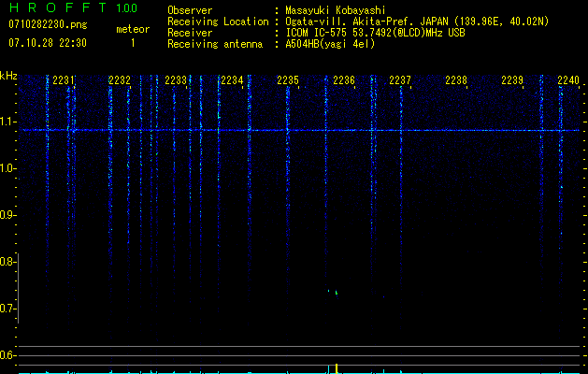Click the A504HB(yagi 4el) antenna text

pos(330,44)
